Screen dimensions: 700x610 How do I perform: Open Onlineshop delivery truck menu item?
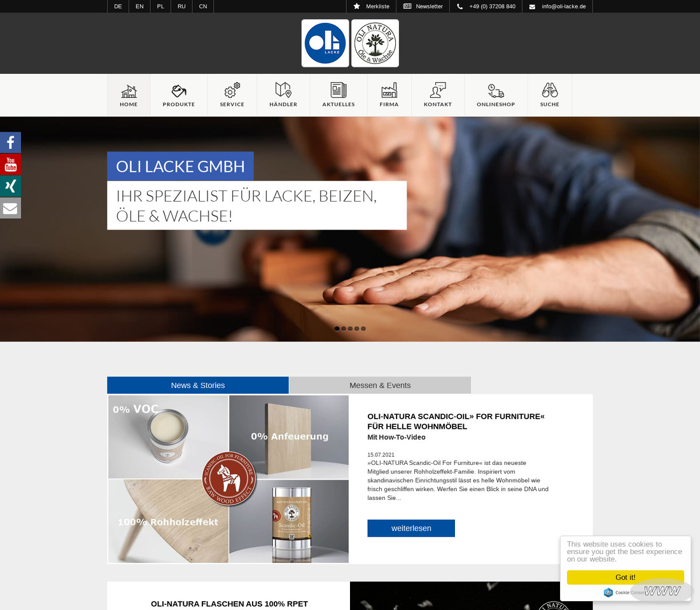pyautogui.click(x=496, y=95)
